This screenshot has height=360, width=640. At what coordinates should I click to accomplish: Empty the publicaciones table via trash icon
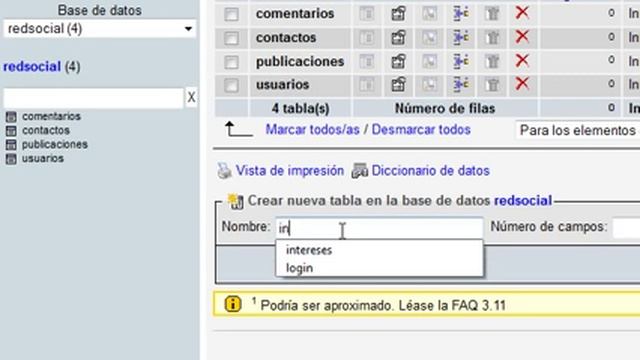tap(492, 62)
